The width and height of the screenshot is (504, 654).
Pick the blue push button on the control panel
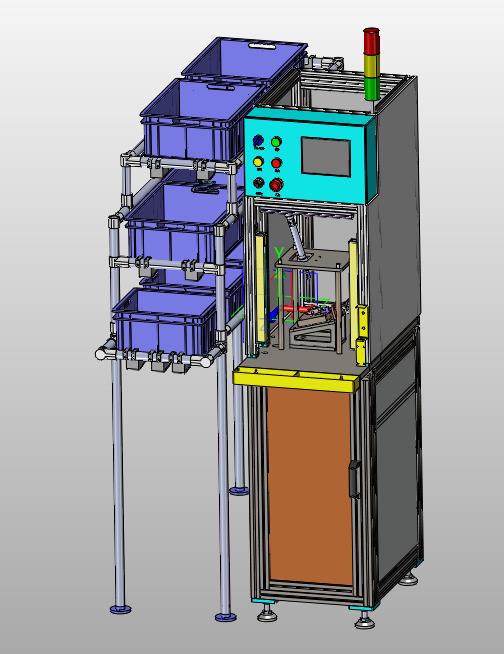pos(259,141)
